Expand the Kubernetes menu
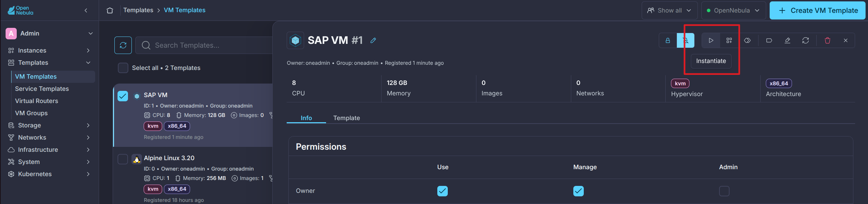The height and width of the screenshot is (204, 868). (88, 174)
